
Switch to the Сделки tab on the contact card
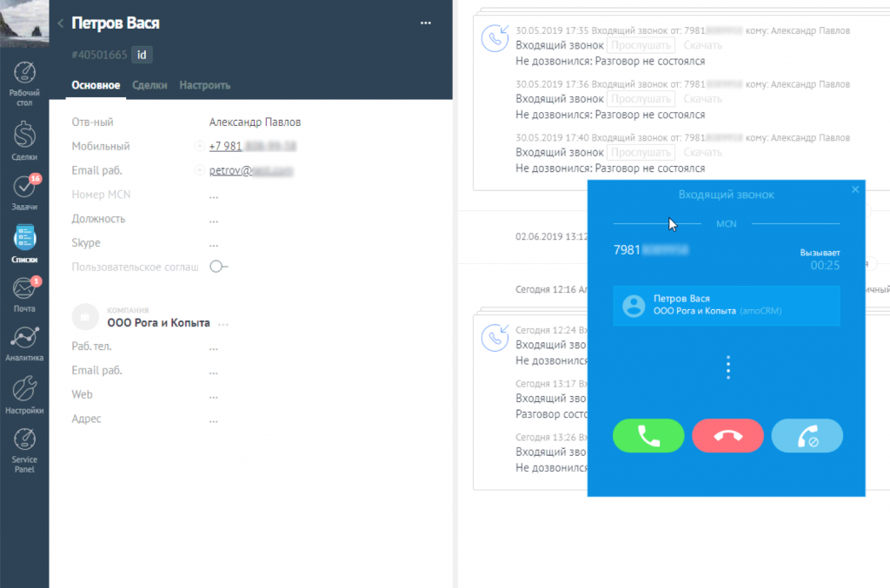(149, 85)
